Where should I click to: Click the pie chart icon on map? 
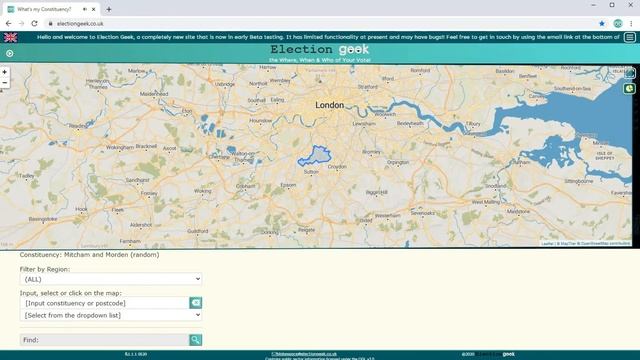tap(629, 88)
